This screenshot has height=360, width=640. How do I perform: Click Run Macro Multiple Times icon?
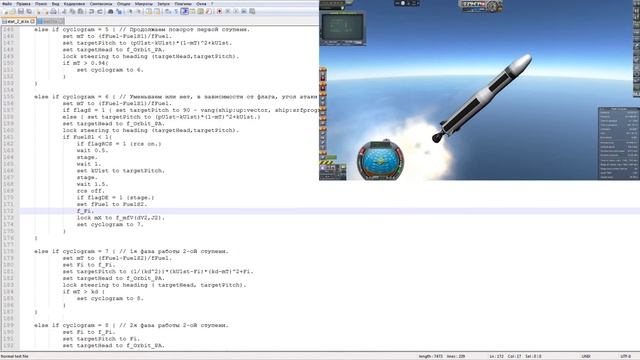click(x=244, y=11)
